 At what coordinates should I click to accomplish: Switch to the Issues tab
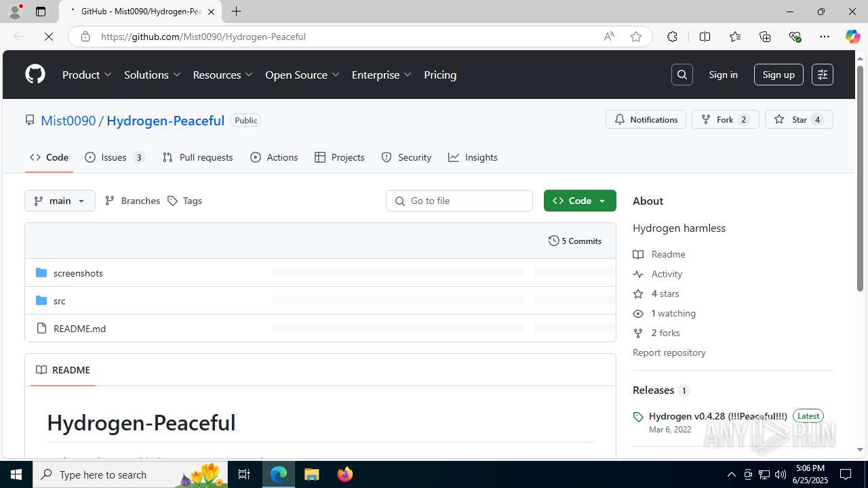[115, 157]
